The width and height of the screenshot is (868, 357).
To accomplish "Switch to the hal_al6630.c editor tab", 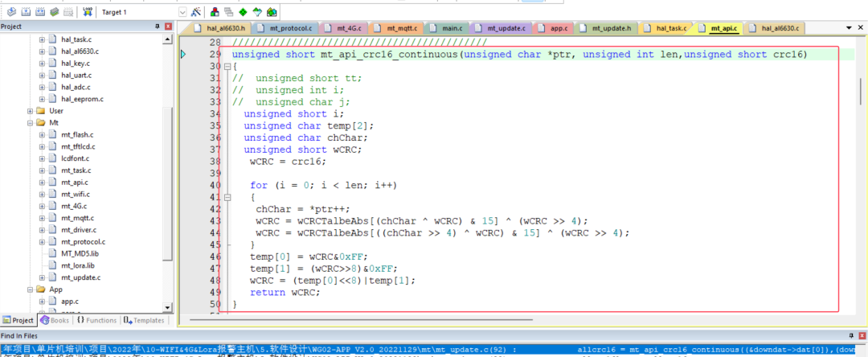I will 775,27.
